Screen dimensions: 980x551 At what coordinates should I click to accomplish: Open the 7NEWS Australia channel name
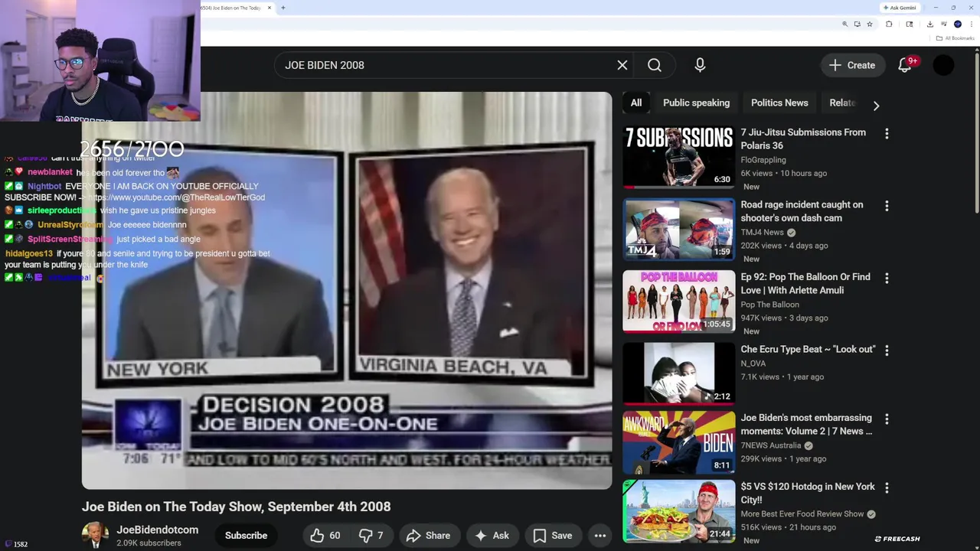click(771, 445)
